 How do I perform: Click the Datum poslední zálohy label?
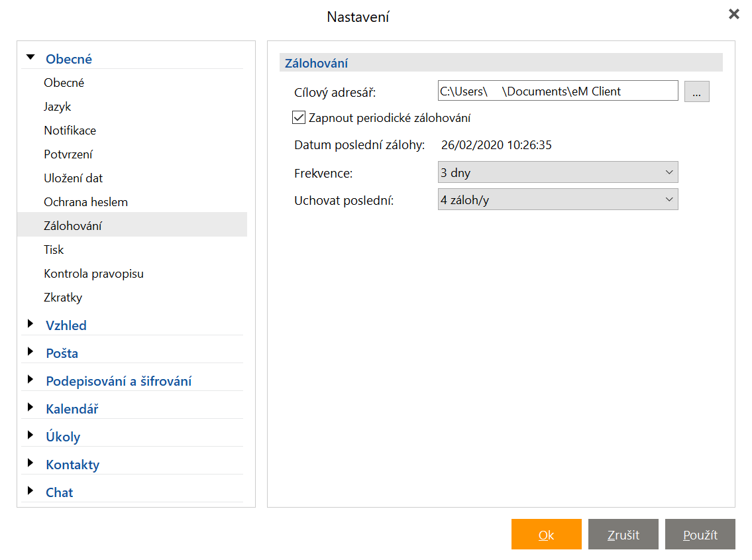[359, 145]
